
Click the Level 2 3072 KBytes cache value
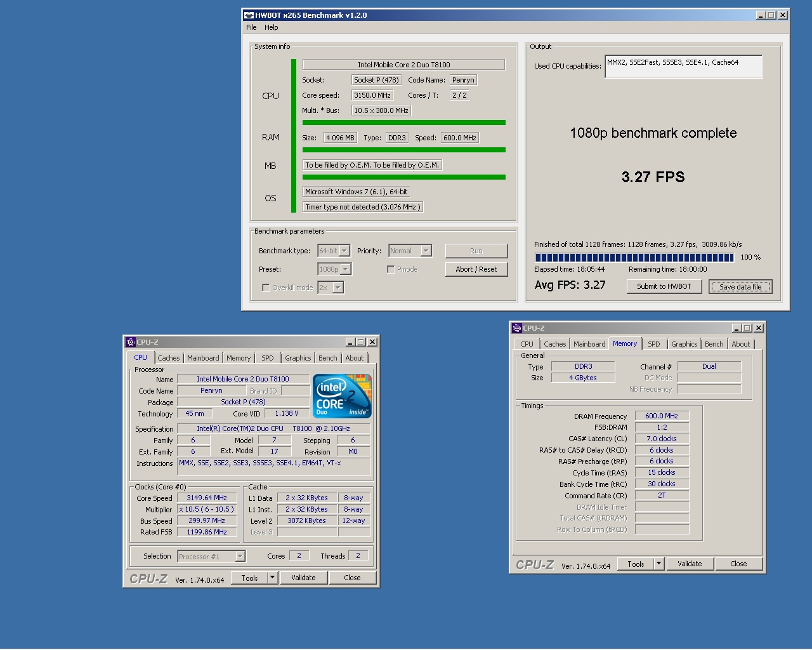[x=306, y=521]
